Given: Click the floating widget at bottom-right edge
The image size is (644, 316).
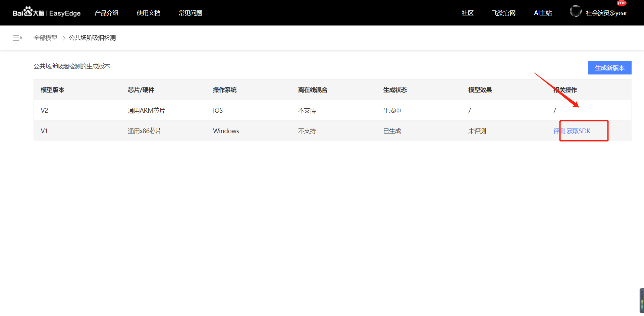Looking at the screenshot, I should [x=641, y=300].
